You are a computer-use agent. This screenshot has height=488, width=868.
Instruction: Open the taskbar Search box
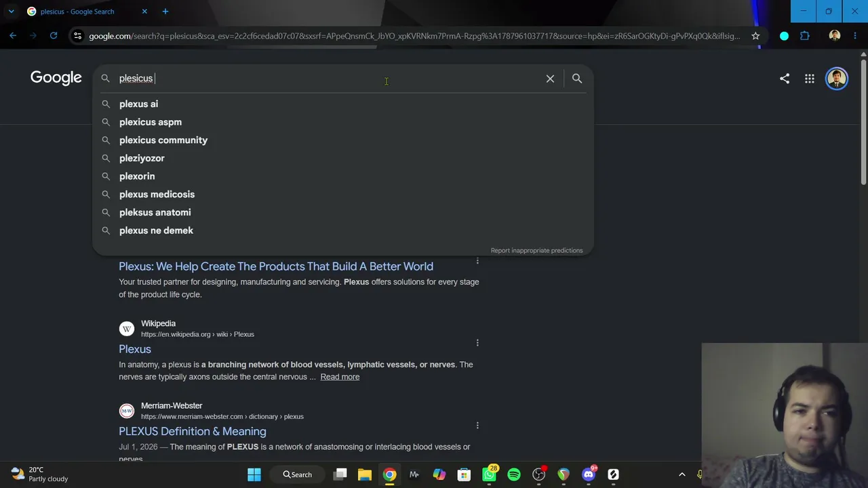[297, 474]
